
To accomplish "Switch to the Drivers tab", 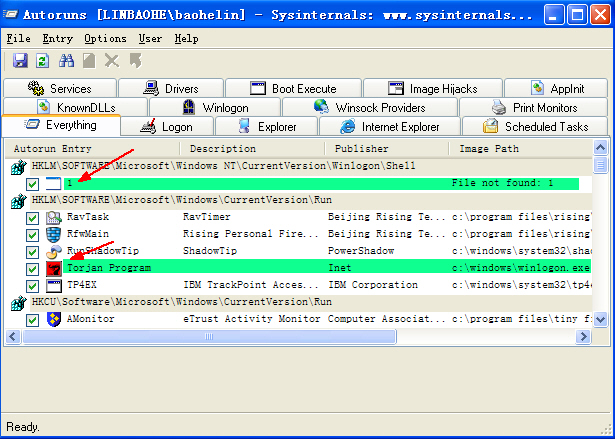I will coord(171,88).
